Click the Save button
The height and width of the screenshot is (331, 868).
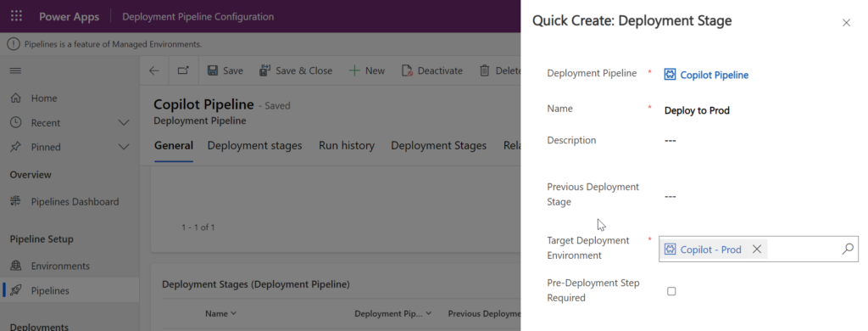click(225, 70)
